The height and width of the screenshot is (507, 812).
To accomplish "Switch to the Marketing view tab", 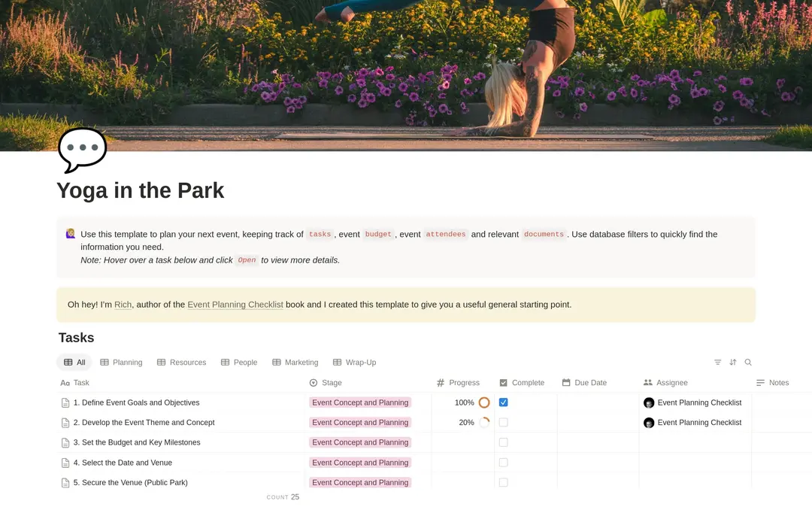I will [x=295, y=363].
